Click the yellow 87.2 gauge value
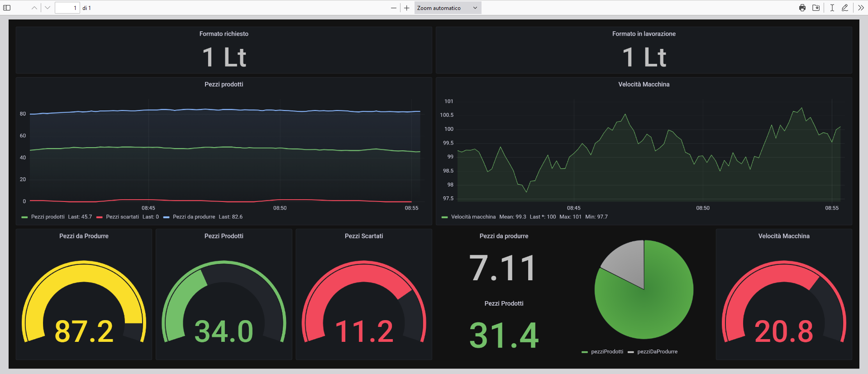868x374 pixels. 84,331
